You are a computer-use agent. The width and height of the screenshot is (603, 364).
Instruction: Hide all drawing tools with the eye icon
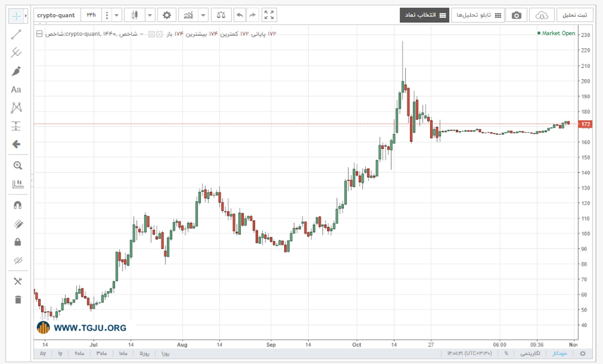coord(17,261)
